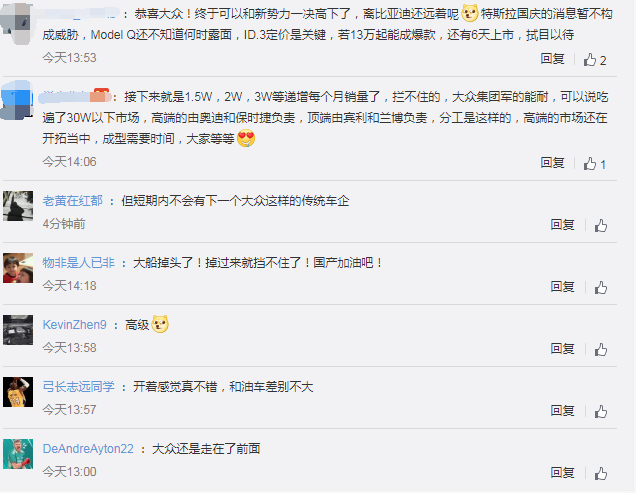Like 弓长志远同学's comment
The image size is (636, 493).
click(601, 411)
